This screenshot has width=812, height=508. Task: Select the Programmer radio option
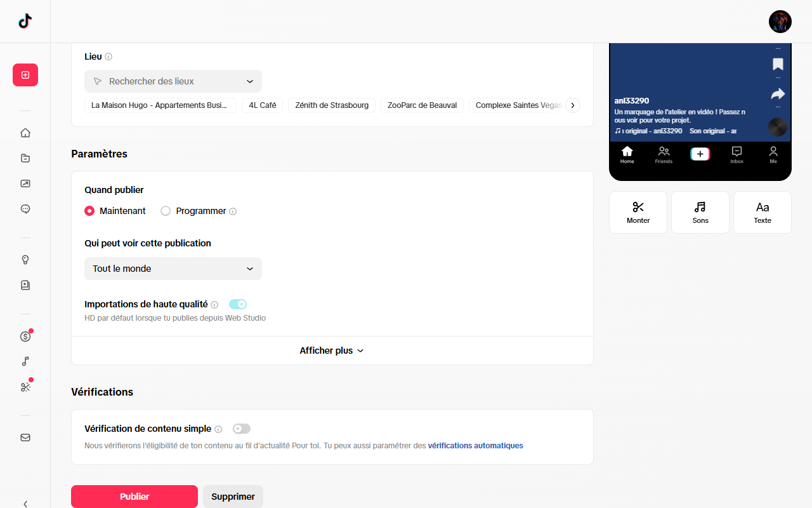click(x=166, y=211)
